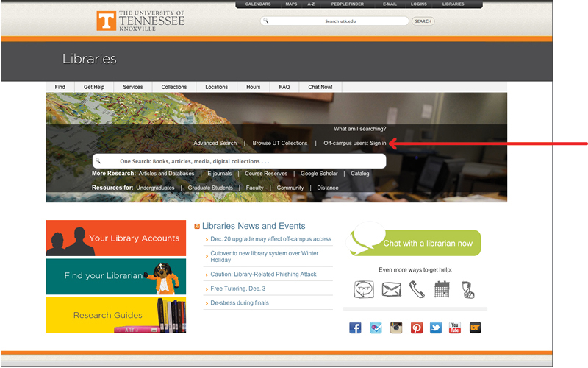The height and width of the screenshot is (368, 588).
Task: Click the Libraries page title
Action: 89,59
